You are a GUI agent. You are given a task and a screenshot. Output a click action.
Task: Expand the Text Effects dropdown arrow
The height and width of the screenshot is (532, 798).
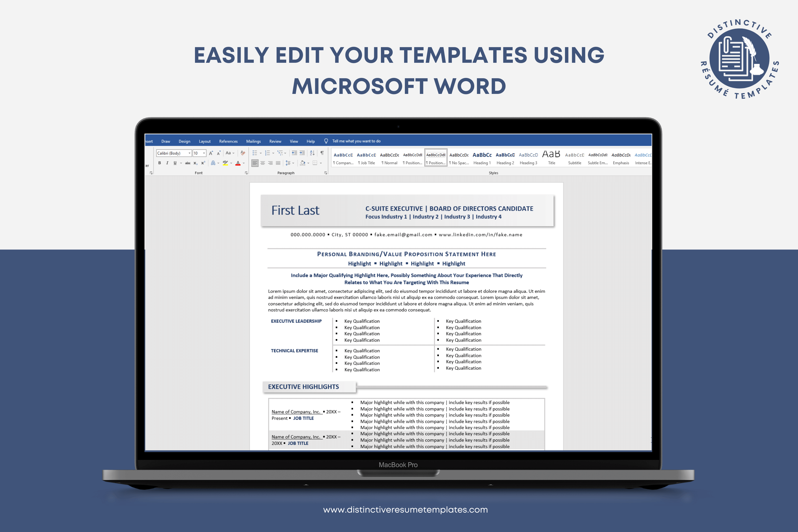[x=218, y=163]
